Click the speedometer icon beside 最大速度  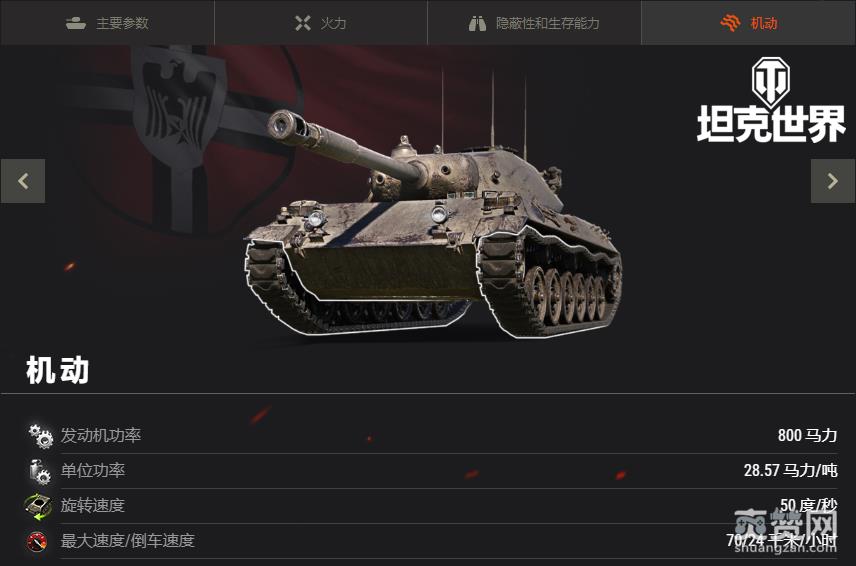pyautogui.click(x=37, y=541)
